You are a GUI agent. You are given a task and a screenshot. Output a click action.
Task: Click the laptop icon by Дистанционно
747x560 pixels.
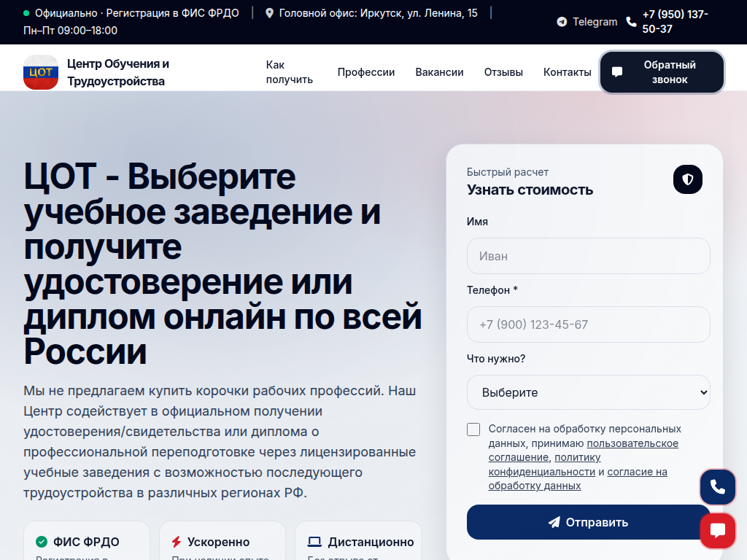pyautogui.click(x=314, y=542)
